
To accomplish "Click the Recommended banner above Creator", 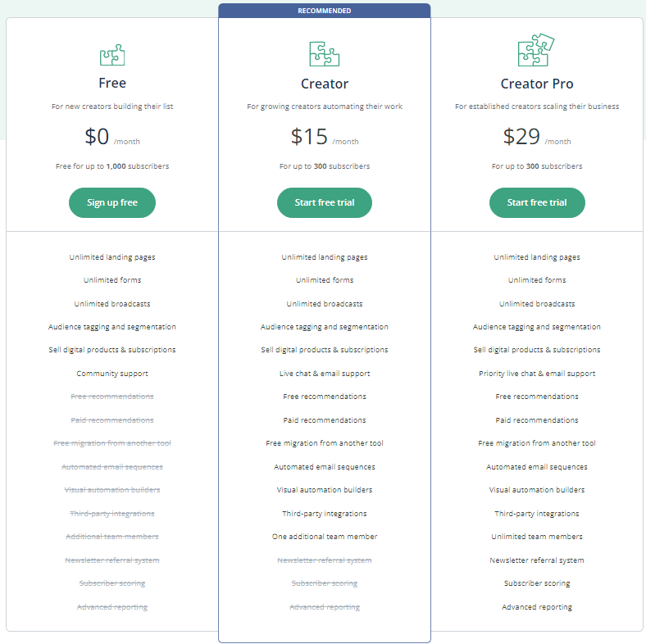I will pos(325,11).
